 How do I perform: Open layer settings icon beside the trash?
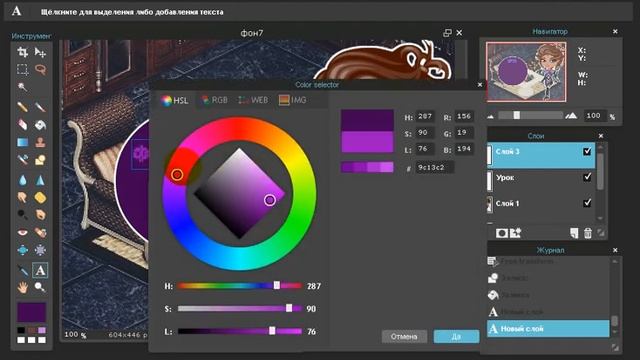(x=601, y=233)
